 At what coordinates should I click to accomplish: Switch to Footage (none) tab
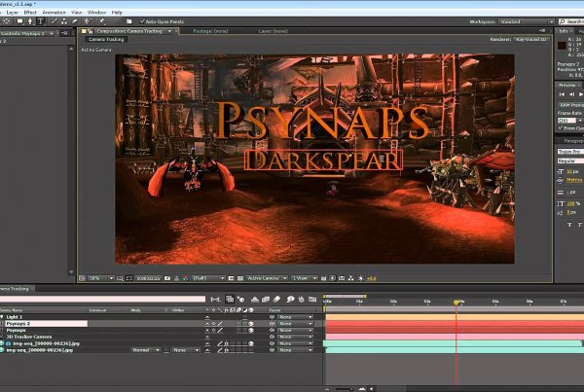click(210, 31)
